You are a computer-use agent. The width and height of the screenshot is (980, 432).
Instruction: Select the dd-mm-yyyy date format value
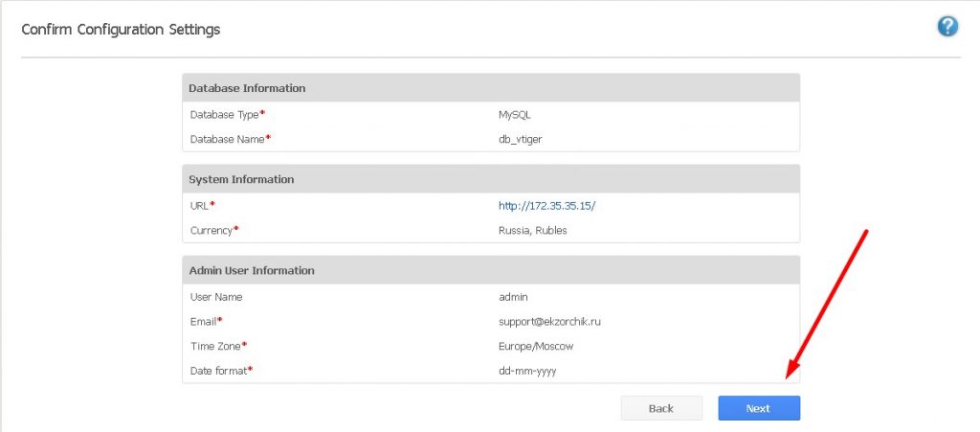[527, 371]
